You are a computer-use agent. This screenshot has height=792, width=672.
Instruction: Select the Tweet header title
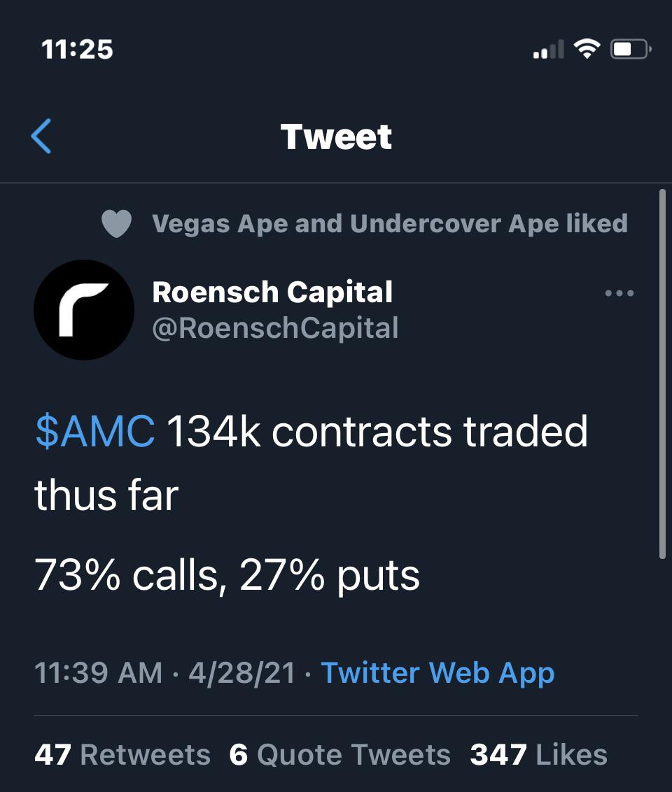tap(336, 137)
